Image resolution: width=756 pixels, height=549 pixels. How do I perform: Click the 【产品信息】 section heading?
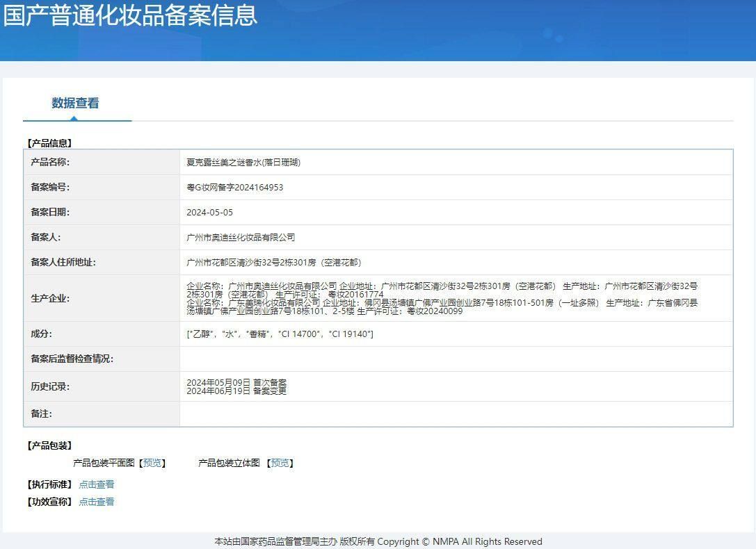tap(49, 143)
